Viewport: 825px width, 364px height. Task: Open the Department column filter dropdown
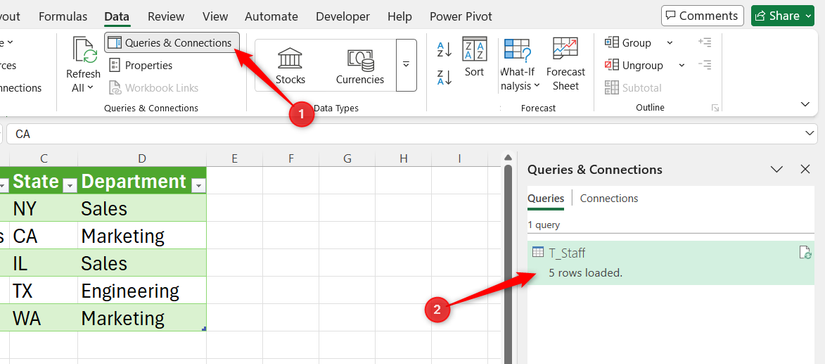[x=198, y=185]
